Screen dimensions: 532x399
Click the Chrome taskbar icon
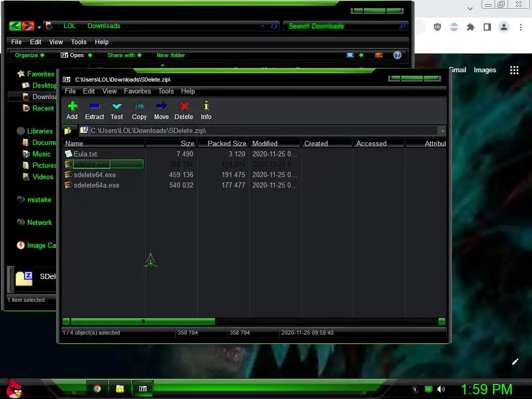tap(97, 389)
